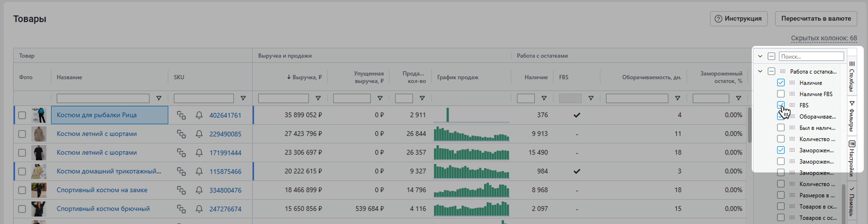This screenshot has width=868, height=224.
Task: Open photo thumbnail for SKU 115875466
Action: coord(39,172)
